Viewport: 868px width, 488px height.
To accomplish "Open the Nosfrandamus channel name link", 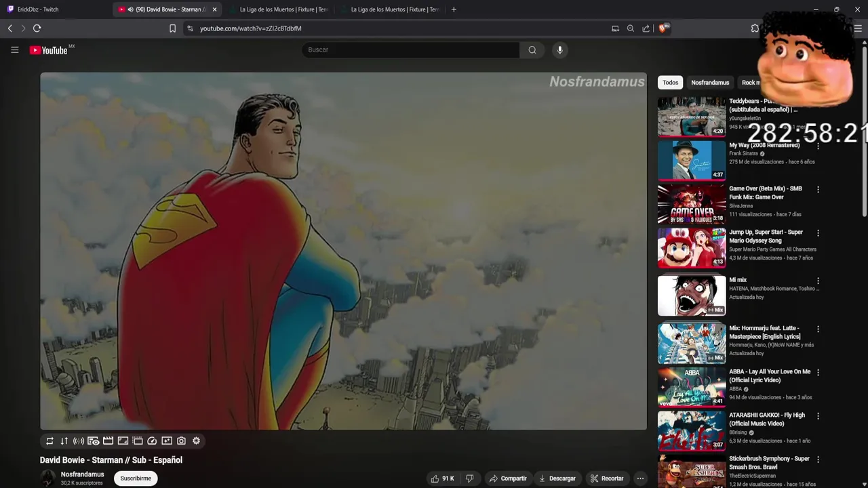I will 82,474.
